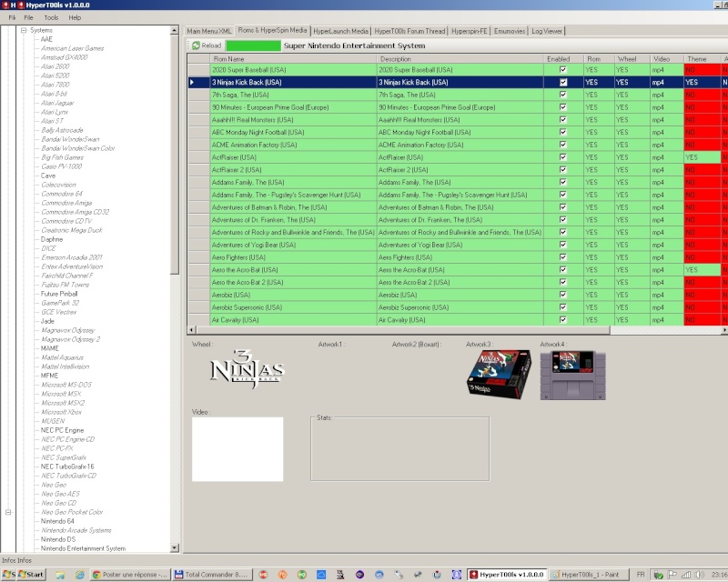Switch to the HyperTools_1 - Paint taskbar button

(588, 575)
